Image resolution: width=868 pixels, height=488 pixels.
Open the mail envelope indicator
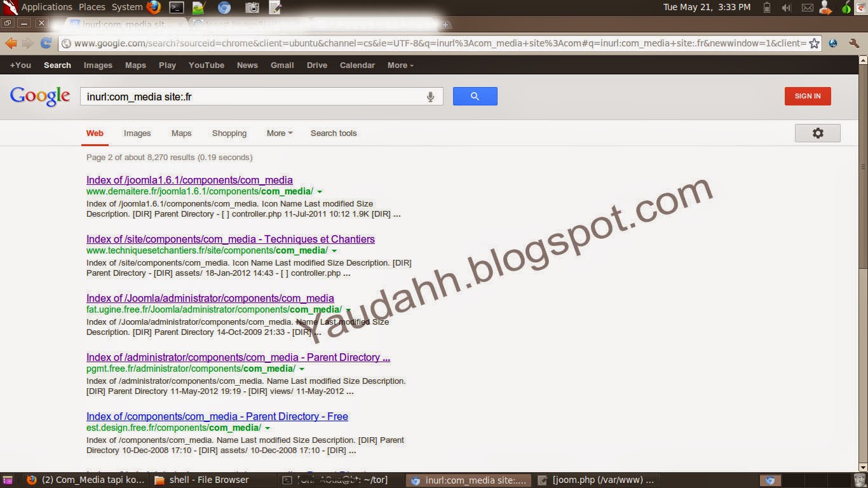pos(807,8)
